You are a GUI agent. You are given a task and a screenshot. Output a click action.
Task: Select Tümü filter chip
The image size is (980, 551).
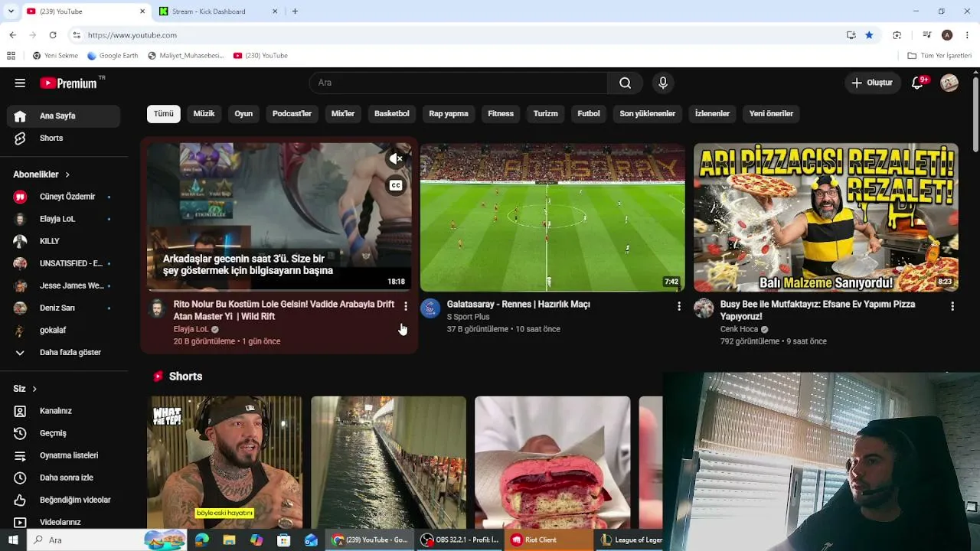[164, 114]
